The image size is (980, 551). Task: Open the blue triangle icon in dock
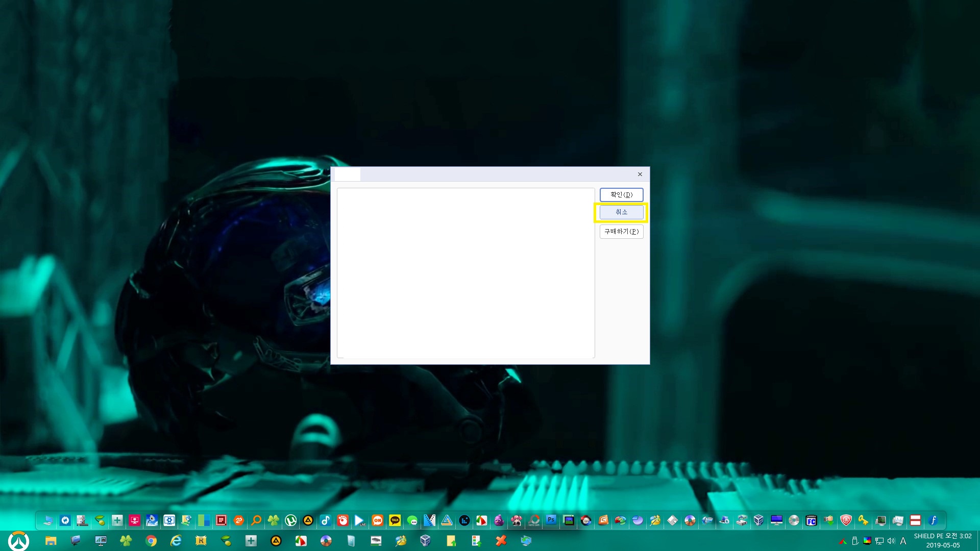447,520
